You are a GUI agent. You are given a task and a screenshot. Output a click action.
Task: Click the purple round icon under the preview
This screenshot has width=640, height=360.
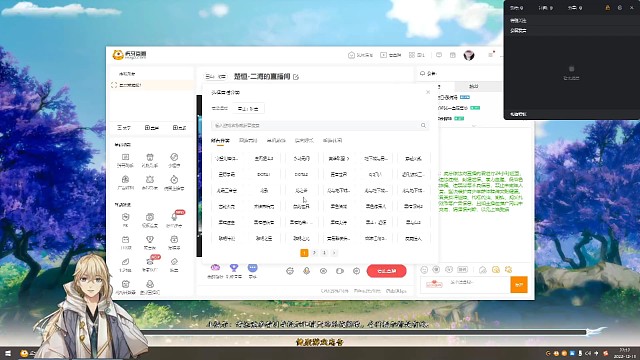pyautogui.click(x=215, y=268)
